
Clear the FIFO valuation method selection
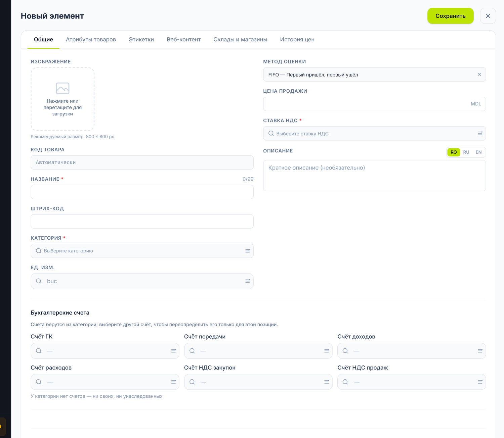[x=479, y=75]
